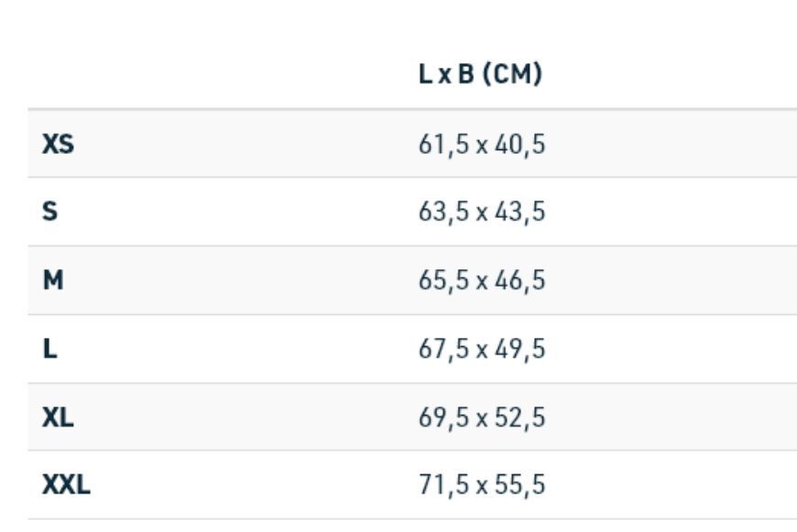Click the 49,5 width value for L
This screenshot has width=797, height=532.
[x=520, y=349]
